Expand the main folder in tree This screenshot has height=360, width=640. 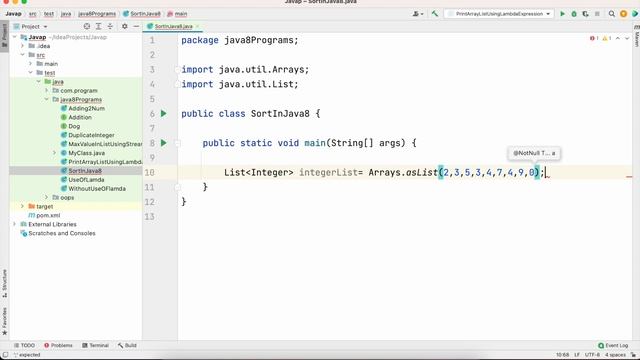pyautogui.click(x=31, y=64)
